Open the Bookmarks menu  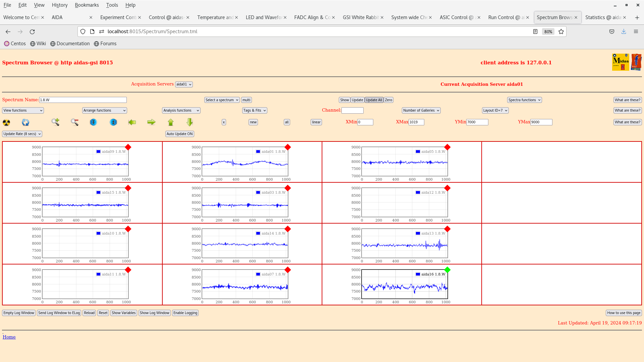coord(87,5)
